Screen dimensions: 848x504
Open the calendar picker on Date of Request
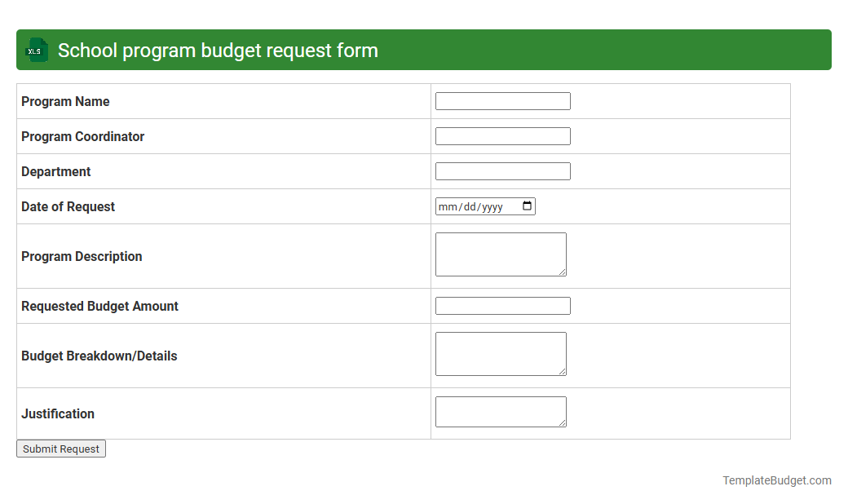click(528, 206)
